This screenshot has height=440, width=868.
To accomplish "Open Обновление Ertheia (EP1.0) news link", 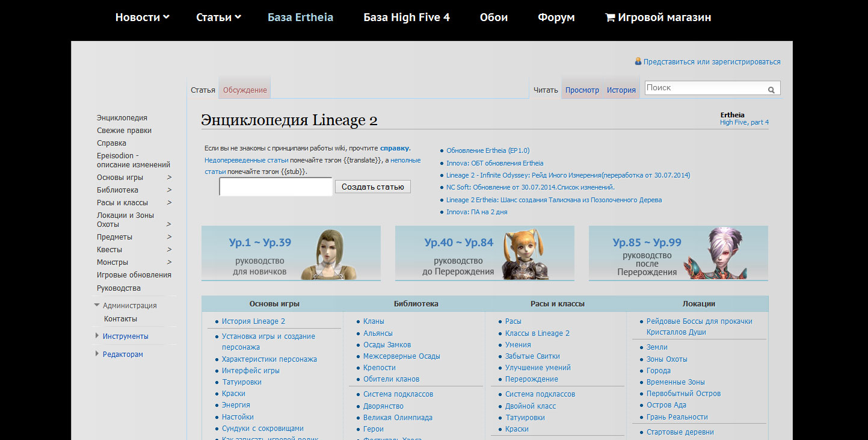I will (488, 150).
